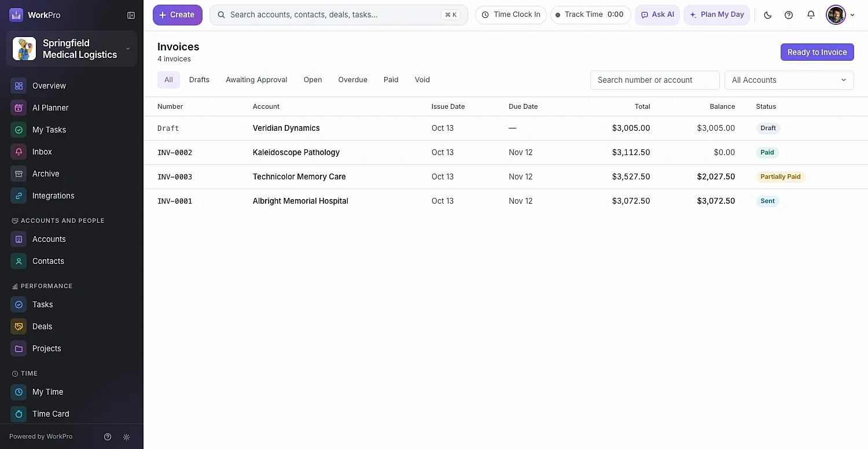Image resolution: width=868 pixels, height=449 pixels.
Task: Toggle dark mode moon icon
Action: point(768,15)
